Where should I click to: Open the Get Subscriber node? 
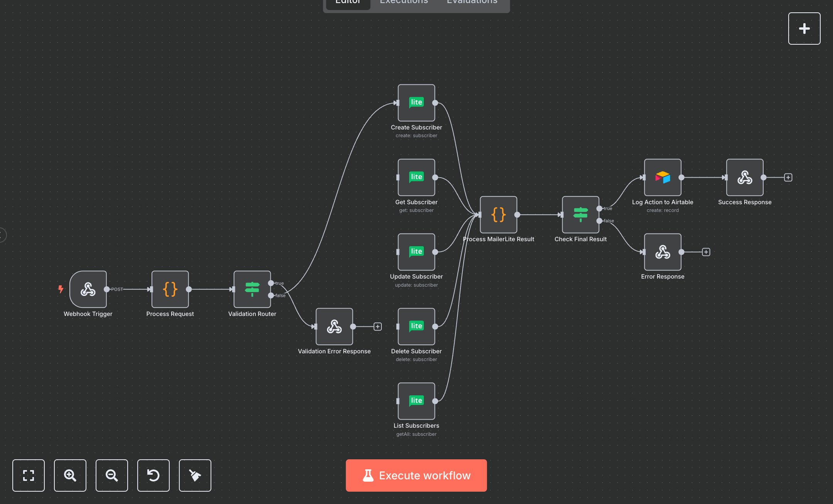pyautogui.click(x=416, y=177)
